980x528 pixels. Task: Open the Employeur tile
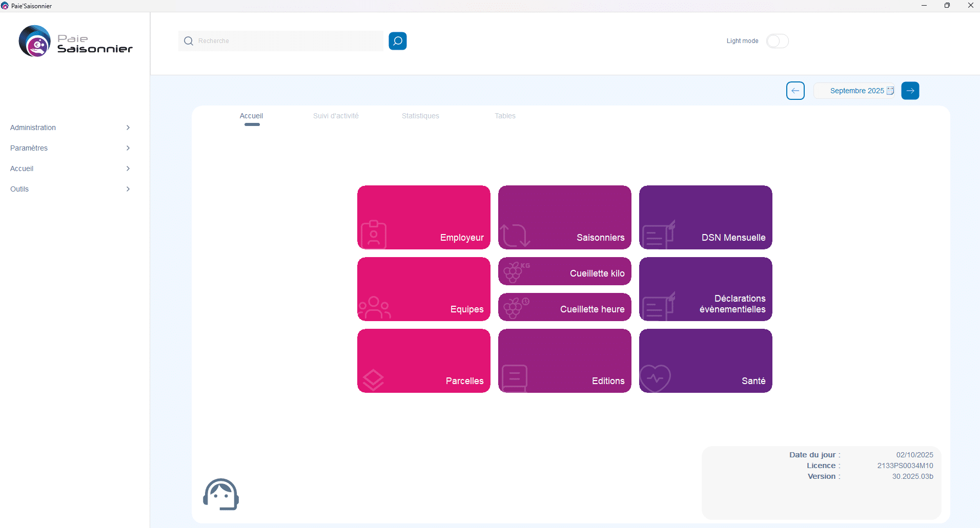(423, 217)
